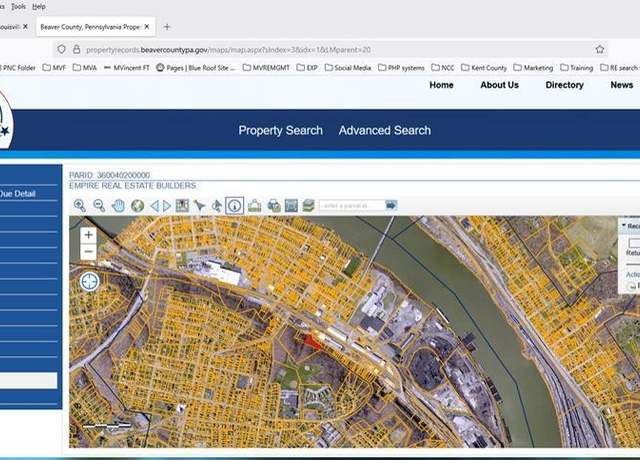The height and width of the screenshot is (460, 640).
Task: Click the shield tracking protection icon
Action: tap(61, 49)
